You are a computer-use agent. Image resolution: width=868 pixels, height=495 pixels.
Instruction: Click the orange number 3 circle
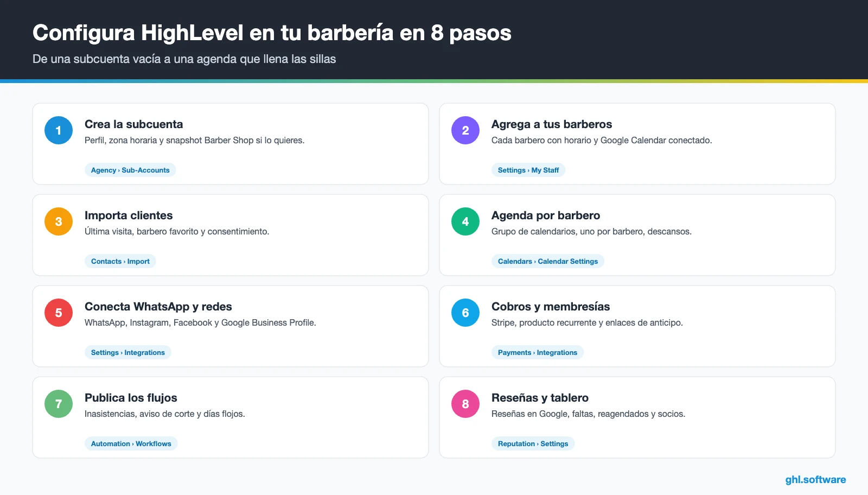59,221
